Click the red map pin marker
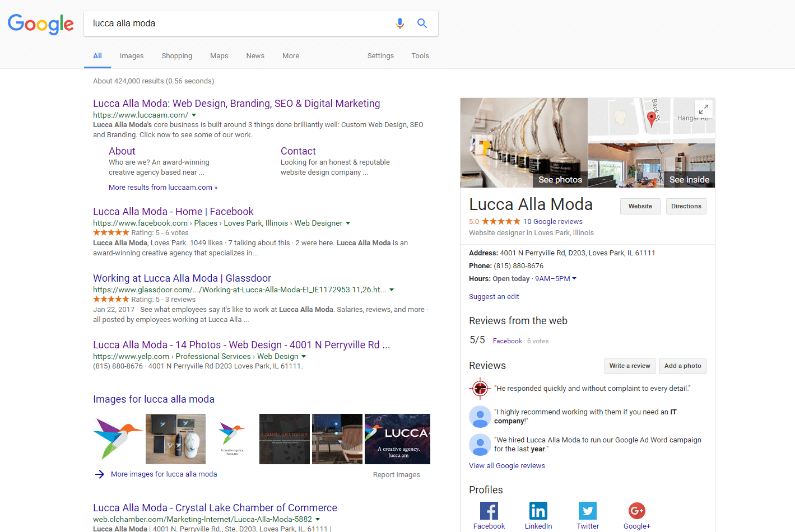 pos(651,119)
